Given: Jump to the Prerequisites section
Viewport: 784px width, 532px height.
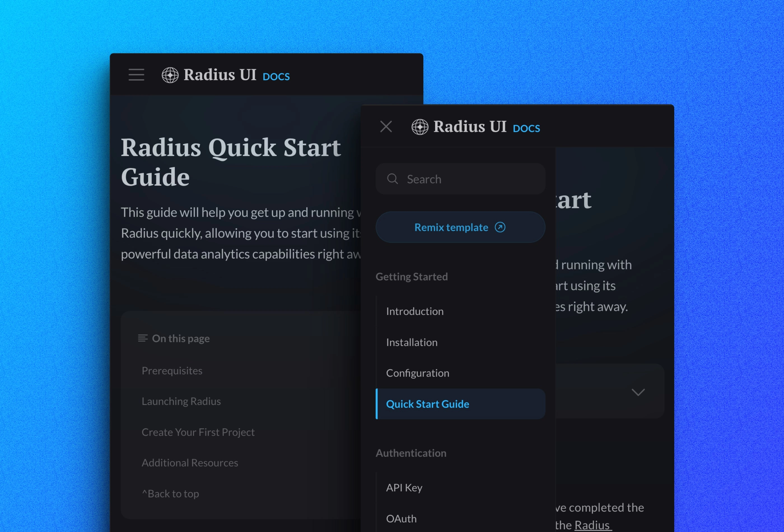Looking at the screenshot, I should [x=172, y=370].
